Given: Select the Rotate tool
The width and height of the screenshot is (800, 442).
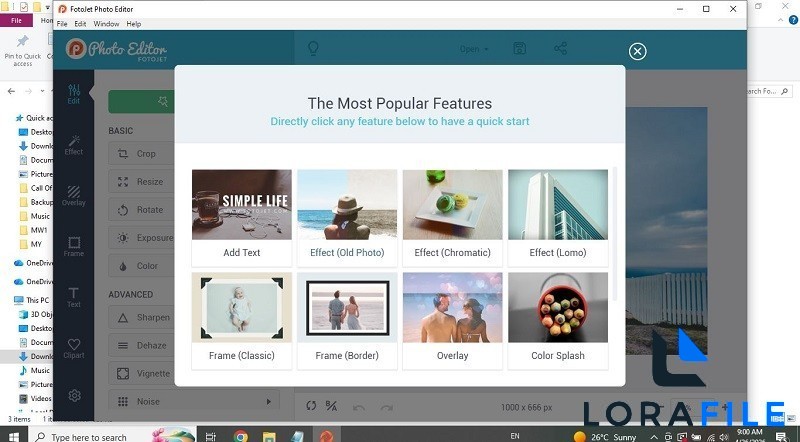Looking at the screenshot, I should point(141,210).
